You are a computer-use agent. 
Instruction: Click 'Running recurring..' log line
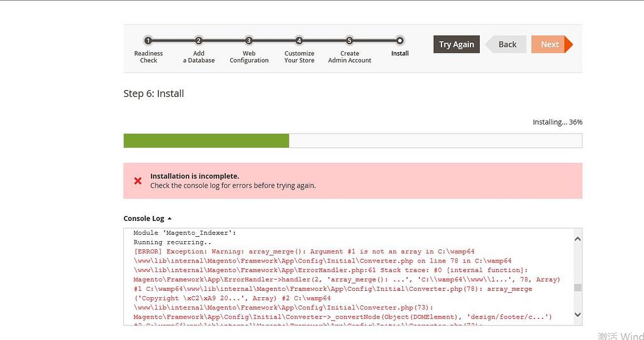(x=172, y=242)
